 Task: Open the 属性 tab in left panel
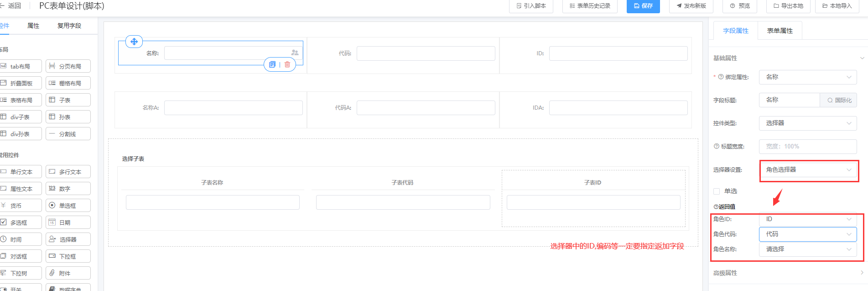33,26
